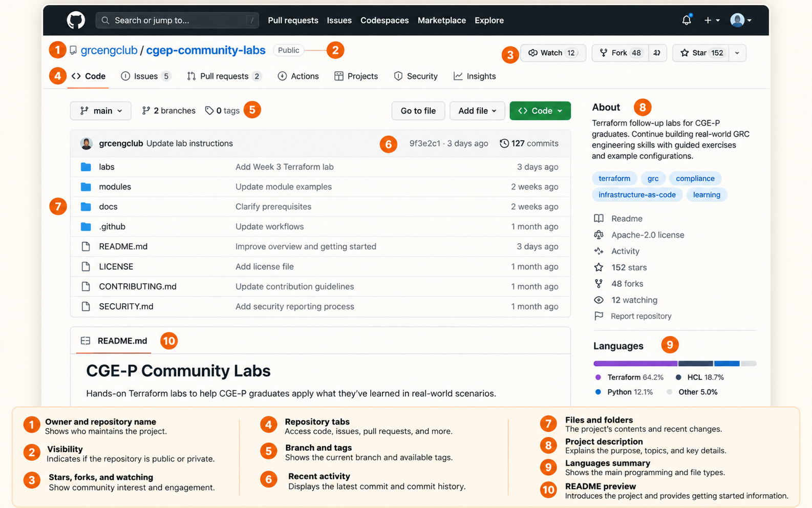The width and height of the screenshot is (812, 508).
Task: Click the Python 12.1% language entry
Action: click(x=624, y=392)
